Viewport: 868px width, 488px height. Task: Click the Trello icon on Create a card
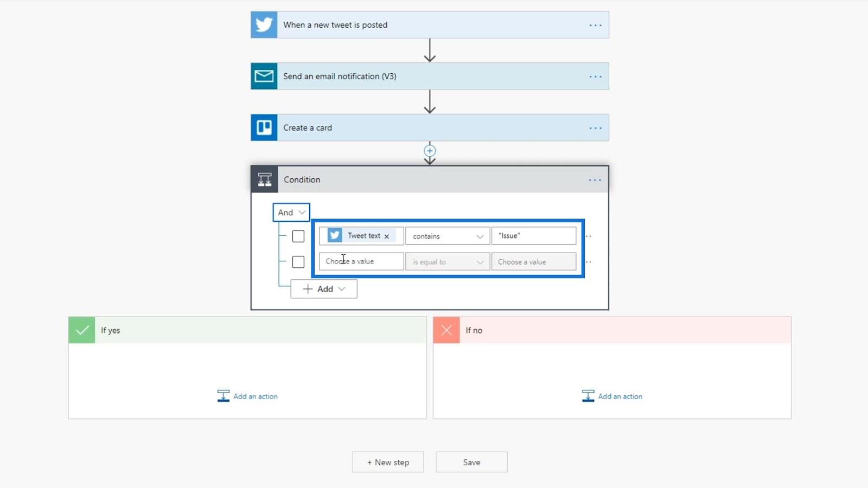pos(264,128)
